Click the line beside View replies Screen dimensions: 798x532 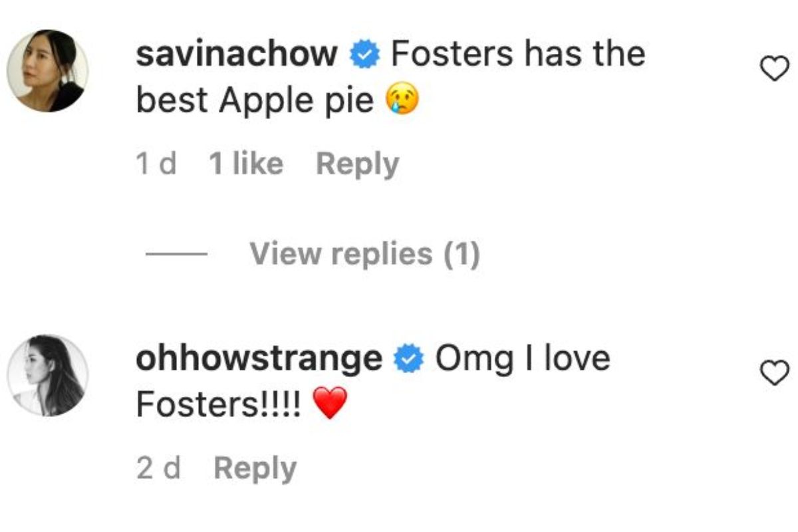coord(176,255)
